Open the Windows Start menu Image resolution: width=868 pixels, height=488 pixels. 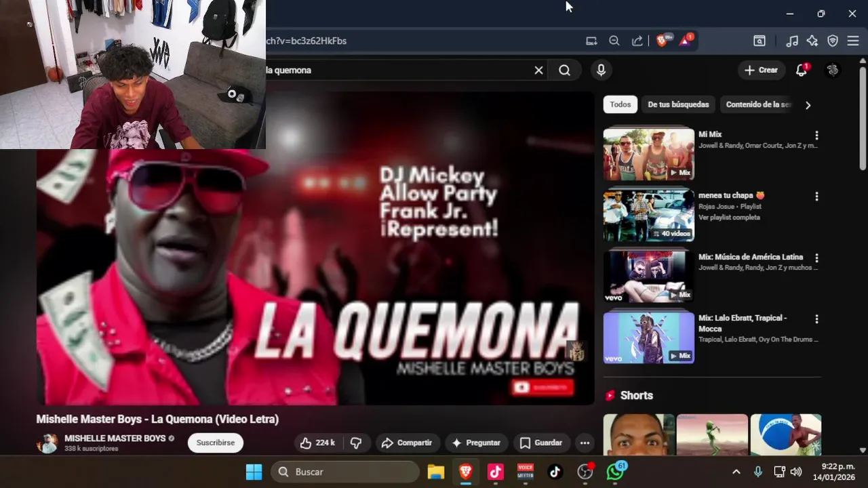[x=254, y=472]
